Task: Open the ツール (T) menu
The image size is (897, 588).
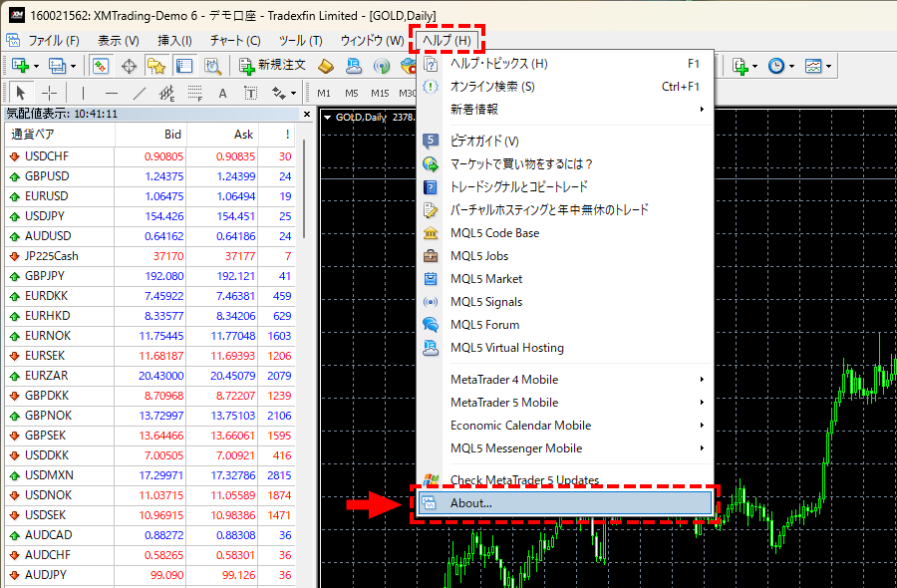Action: 300,41
